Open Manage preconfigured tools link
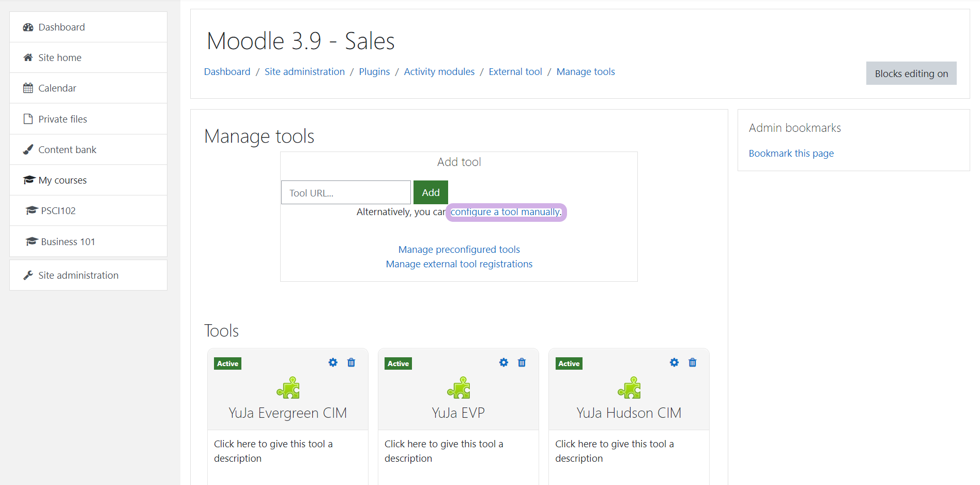 click(459, 249)
